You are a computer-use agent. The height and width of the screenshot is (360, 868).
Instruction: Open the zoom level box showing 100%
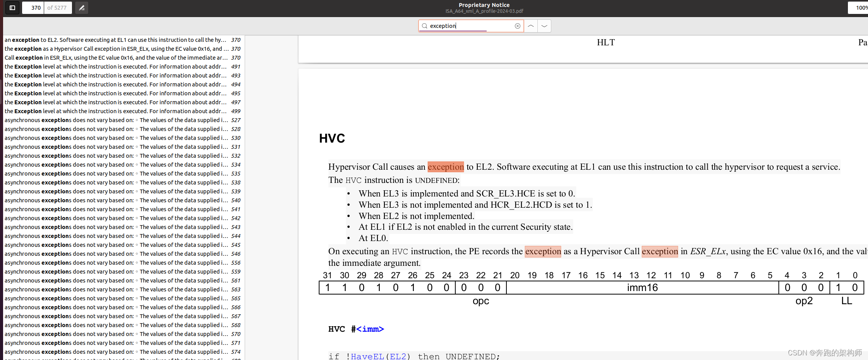pos(859,8)
